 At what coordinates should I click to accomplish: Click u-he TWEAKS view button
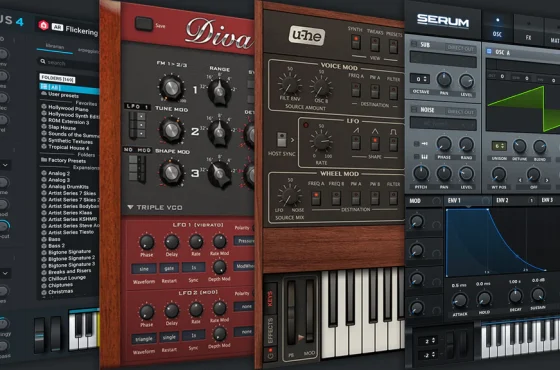click(x=375, y=45)
